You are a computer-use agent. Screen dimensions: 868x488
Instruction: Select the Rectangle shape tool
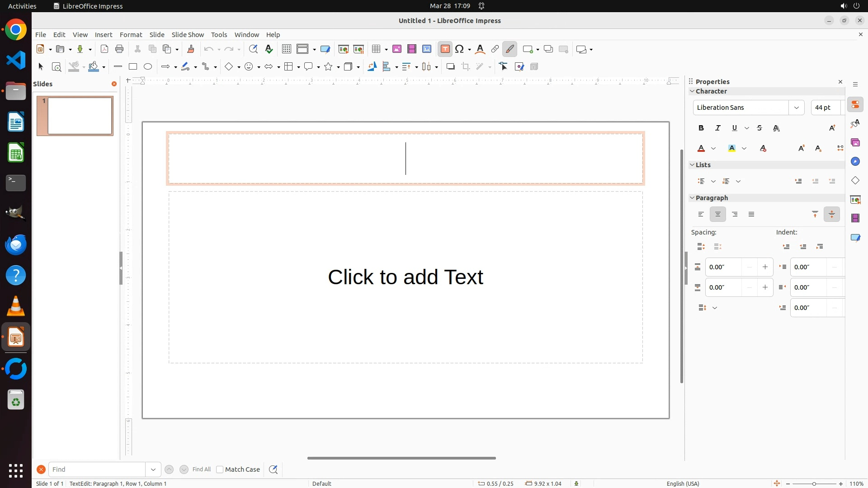click(x=133, y=67)
